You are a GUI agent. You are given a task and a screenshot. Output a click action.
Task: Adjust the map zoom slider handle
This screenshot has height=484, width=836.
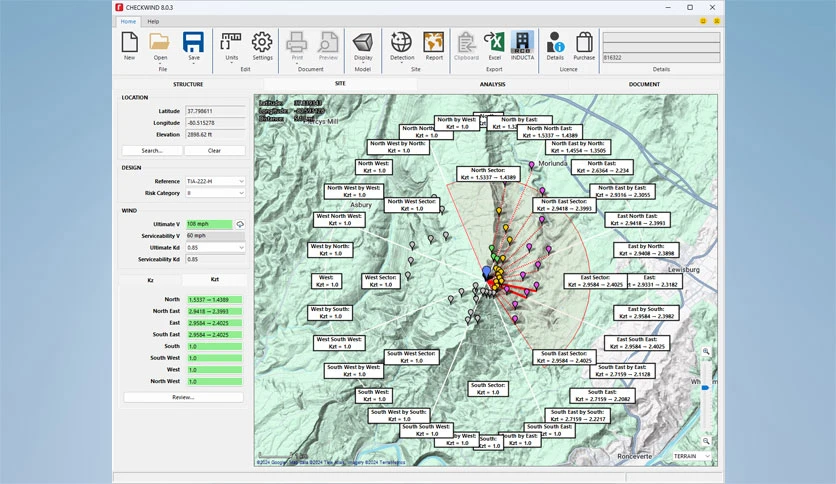705,388
